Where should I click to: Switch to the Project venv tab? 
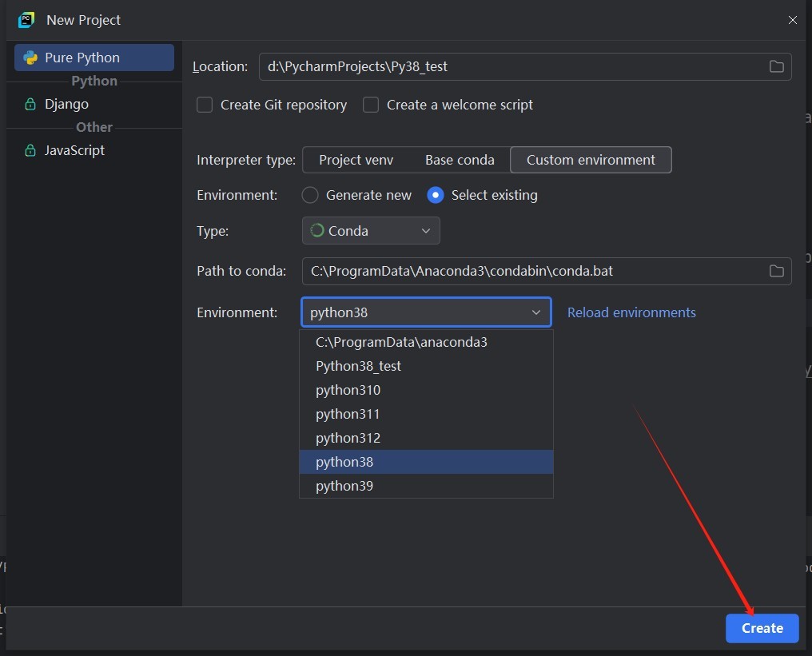pyautogui.click(x=356, y=160)
